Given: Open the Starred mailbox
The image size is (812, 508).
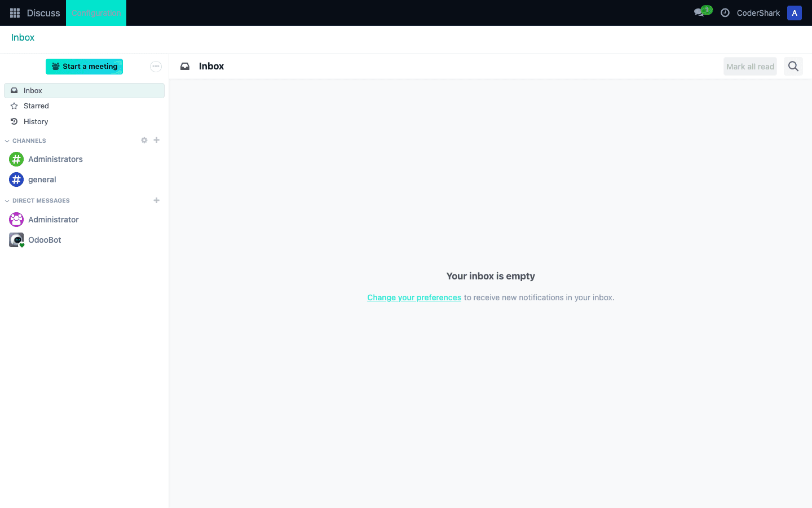Looking at the screenshot, I should [84, 106].
